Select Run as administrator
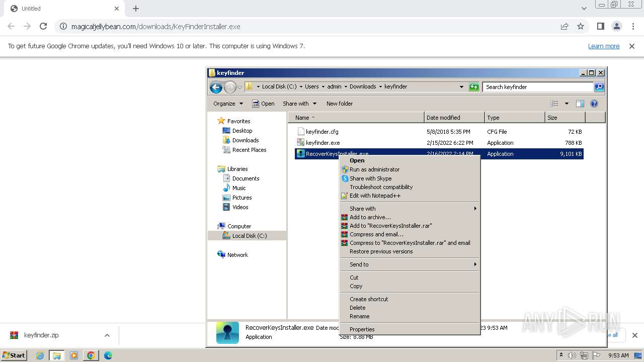Viewport: 644px width, 362px height. [x=410, y=169]
